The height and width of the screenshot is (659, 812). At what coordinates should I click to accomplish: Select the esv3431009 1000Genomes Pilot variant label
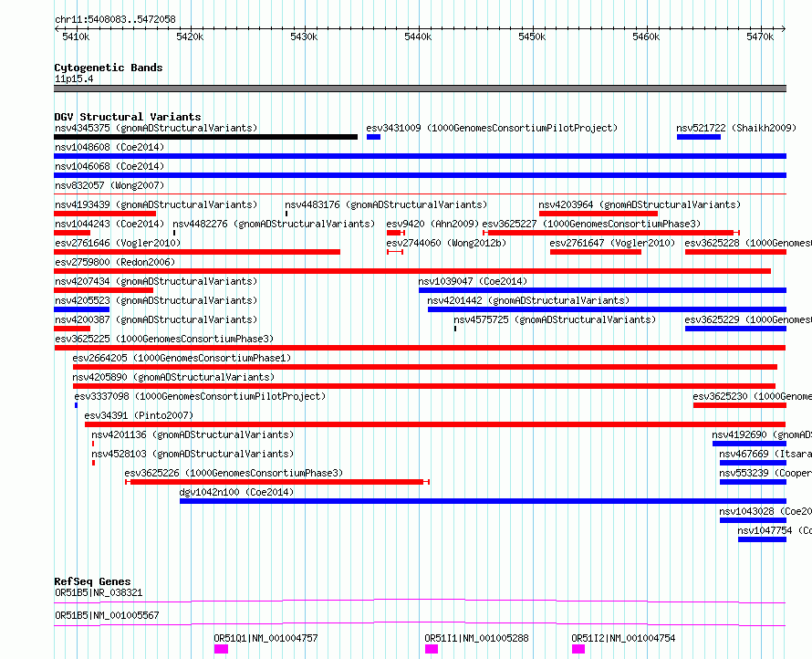click(492, 128)
